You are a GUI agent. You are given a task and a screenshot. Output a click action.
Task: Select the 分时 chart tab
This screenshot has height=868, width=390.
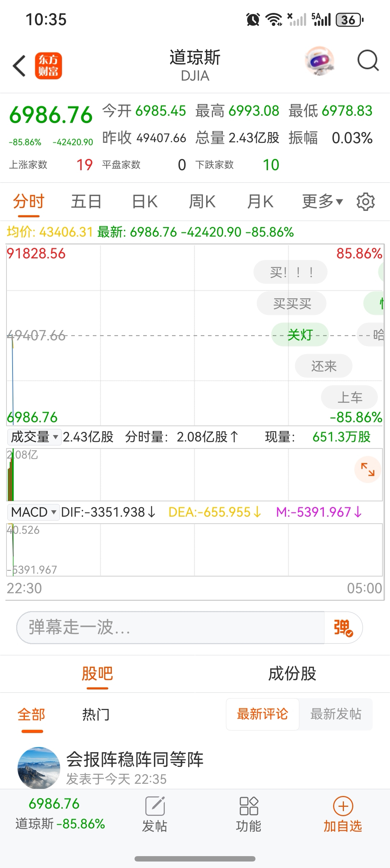click(29, 202)
